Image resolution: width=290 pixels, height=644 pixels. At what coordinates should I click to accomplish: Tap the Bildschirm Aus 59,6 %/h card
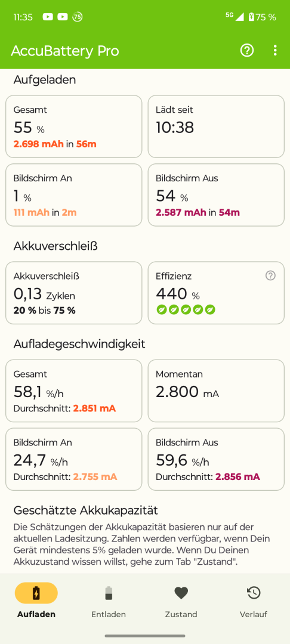tap(216, 459)
